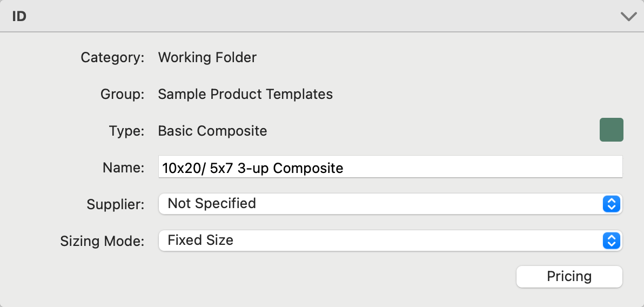Collapse the ID panel using the chevron

628,17
